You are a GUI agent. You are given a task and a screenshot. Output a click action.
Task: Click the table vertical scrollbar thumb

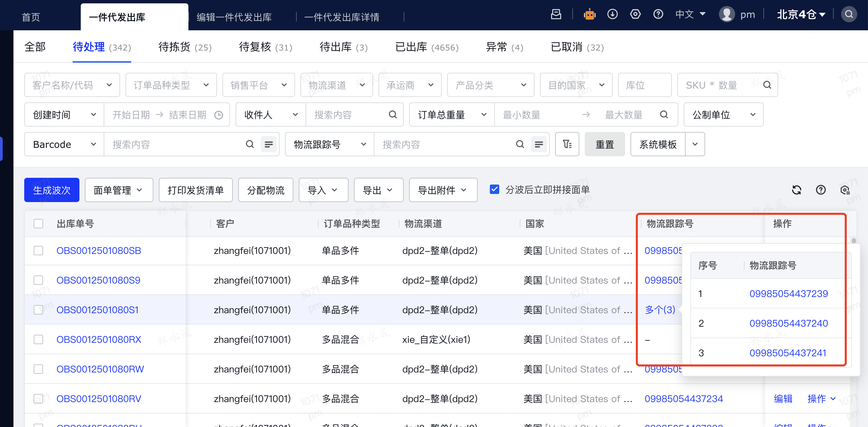coord(854,241)
